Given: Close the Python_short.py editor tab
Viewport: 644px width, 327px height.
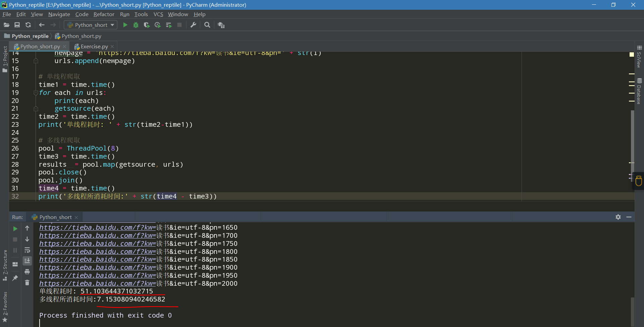Looking at the screenshot, I should coord(65,47).
